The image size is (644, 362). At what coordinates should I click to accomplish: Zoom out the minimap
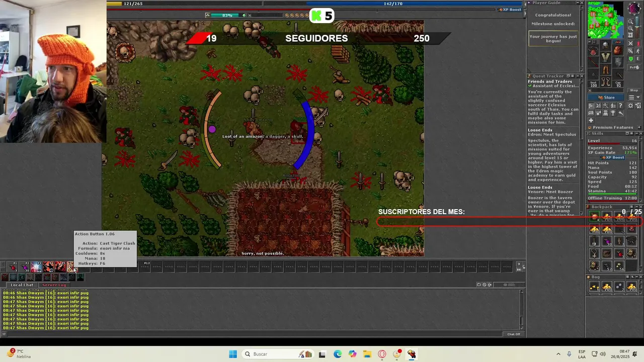630,22
